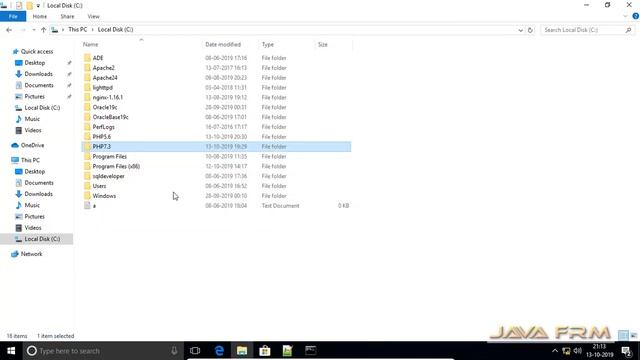This screenshot has width=640, height=360.
Task: Show hidden system tray icons
Action: click(555, 351)
